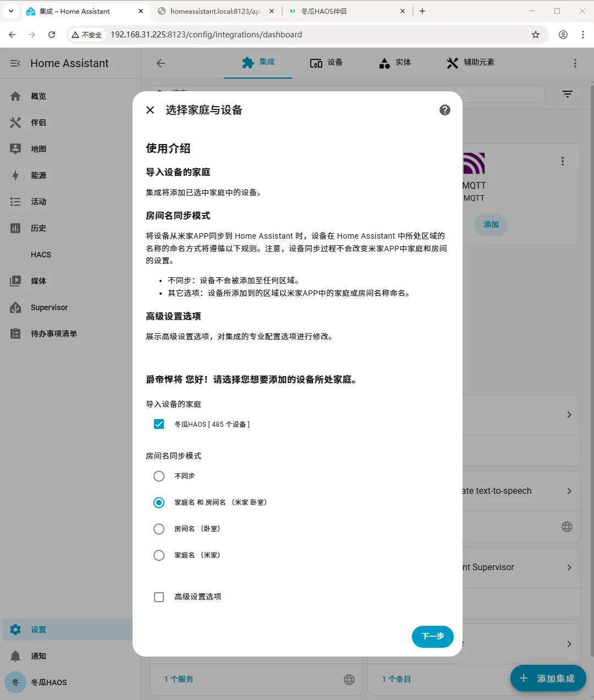The width and height of the screenshot is (594, 700).
Task: Close the 选择家庭与设备 dialog
Action: pyautogui.click(x=150, y=110)
